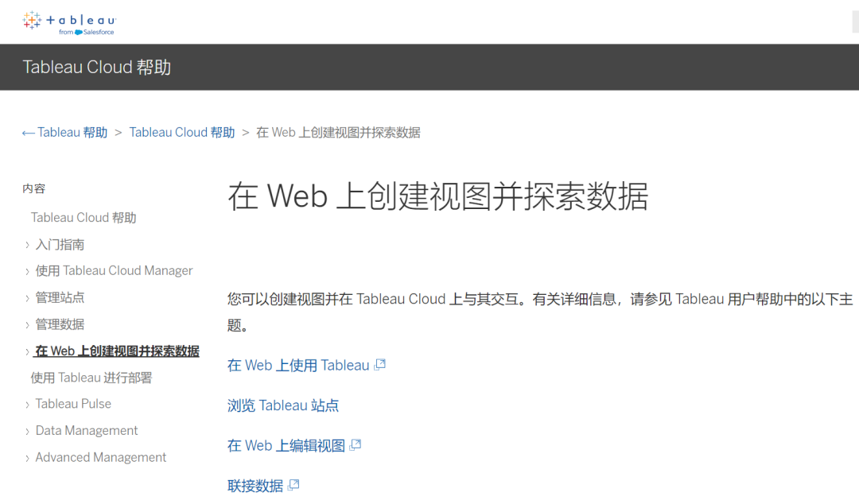Expand the Data Management chevron
Screen dimensions: 859x504
coord(27,431)
